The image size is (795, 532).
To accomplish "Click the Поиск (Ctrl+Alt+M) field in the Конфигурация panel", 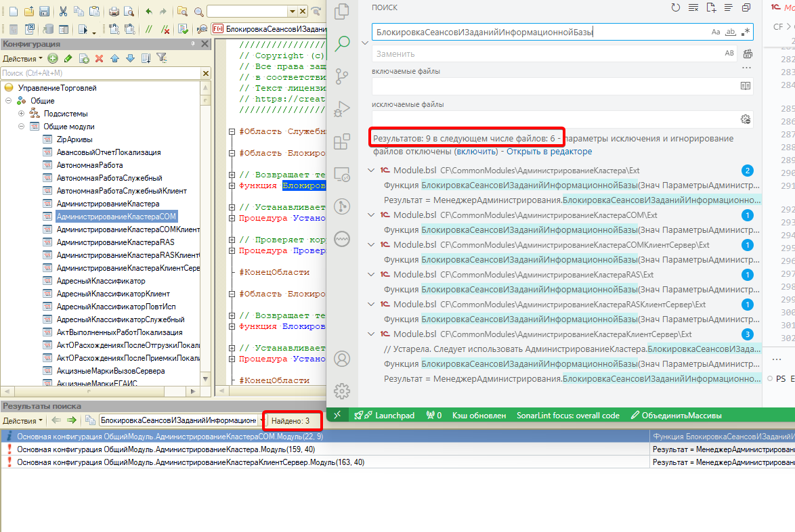I will coord(102,74).
